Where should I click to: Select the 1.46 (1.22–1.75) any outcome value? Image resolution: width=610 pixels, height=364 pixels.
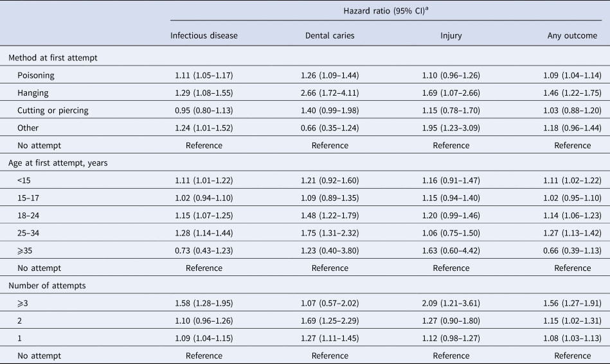pyautogui.click(x=571, y=92)
